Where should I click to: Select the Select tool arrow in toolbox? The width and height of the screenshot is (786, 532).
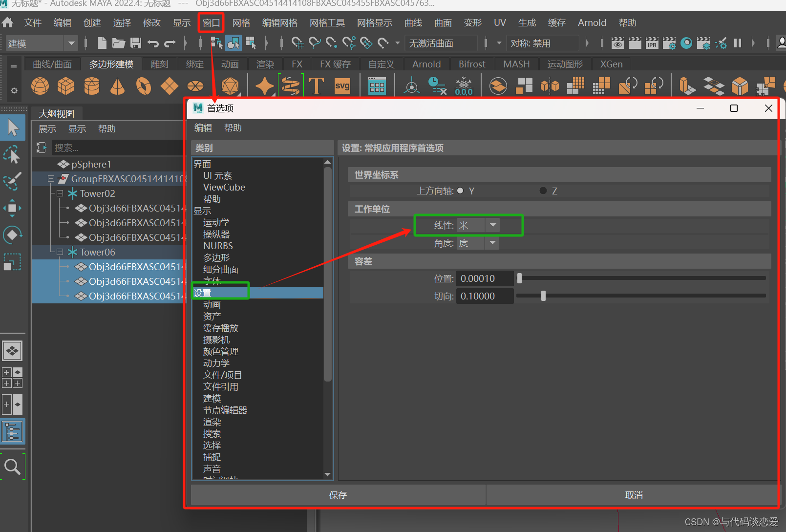pyautogui.click(x=13, y=128)
